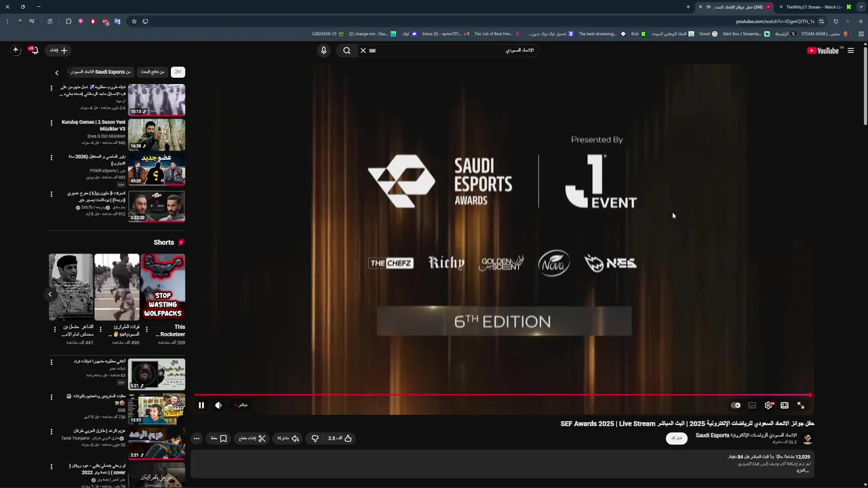Reload the page browser button
This screenshot has width=868, height=488.
click(836, 21)
